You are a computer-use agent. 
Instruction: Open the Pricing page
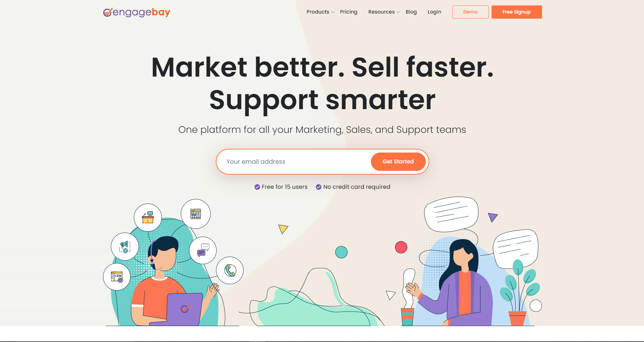coord(349,12)
